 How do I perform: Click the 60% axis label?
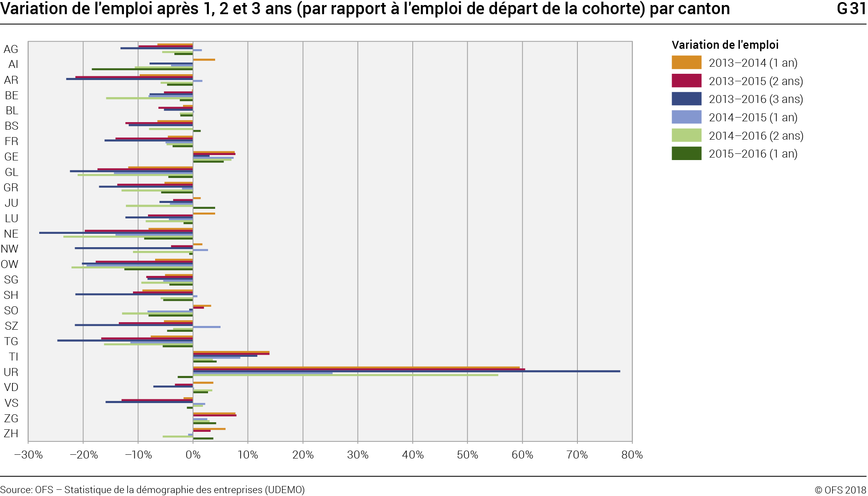pyautogui.click(x=522, y=455)
